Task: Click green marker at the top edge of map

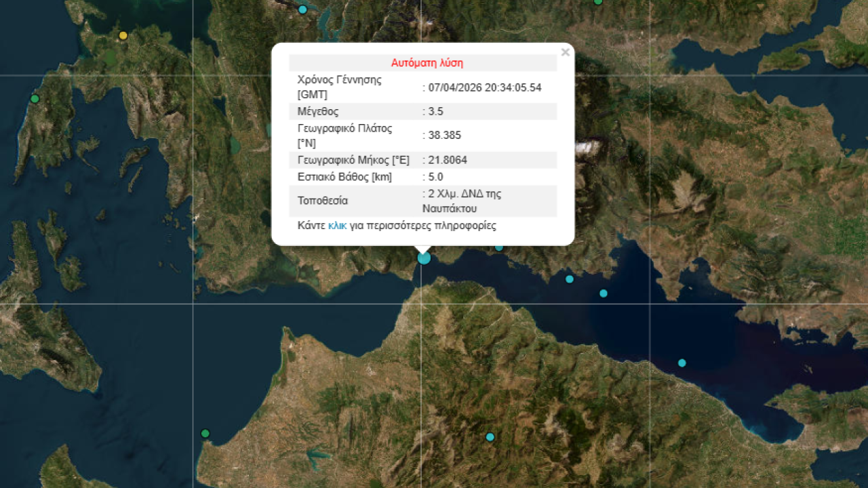Action: (x=597, y=2)
